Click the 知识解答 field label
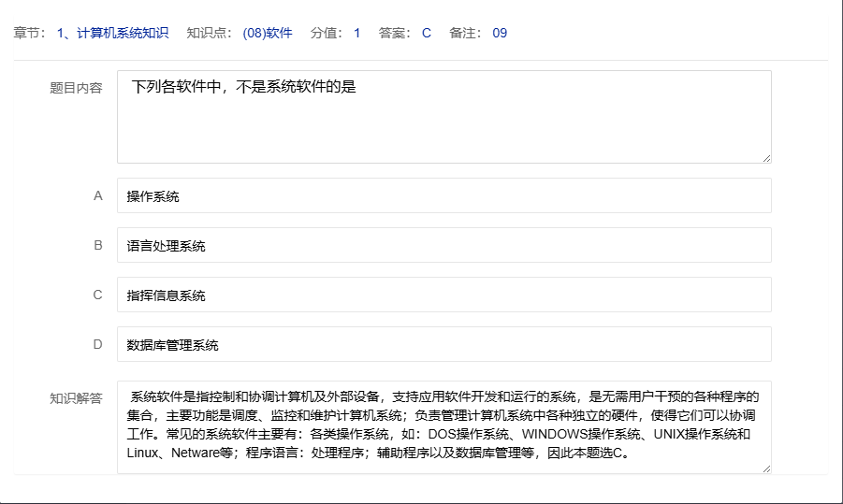The image size is (843, 504). (76, 398)
